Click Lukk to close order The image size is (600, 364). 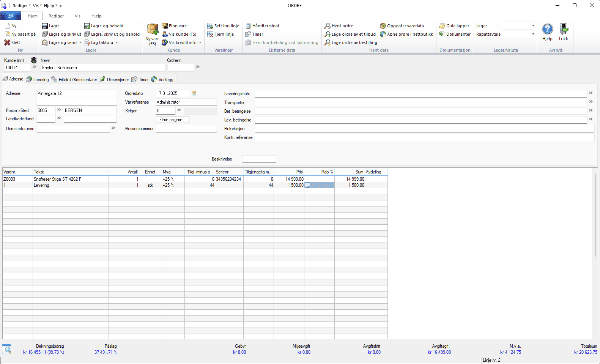coord(564,29)
